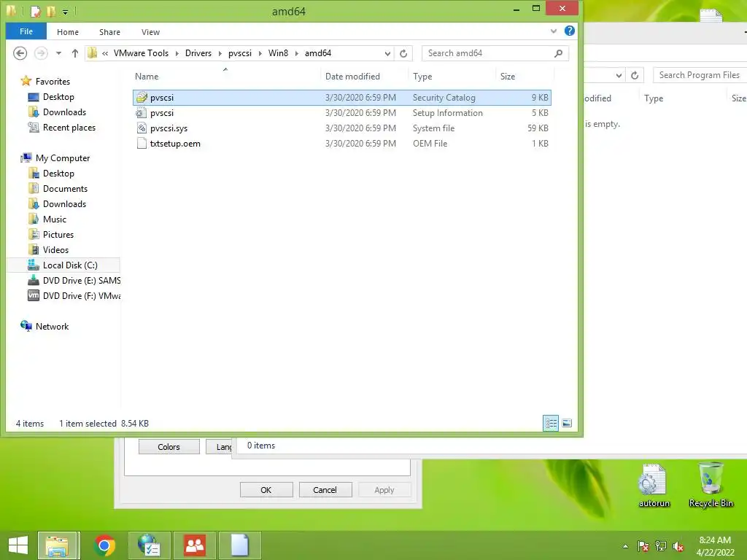The width and height of the screenshot is (747, 560).
Task: Open the red people taskbar app
Action: point(195,545)
